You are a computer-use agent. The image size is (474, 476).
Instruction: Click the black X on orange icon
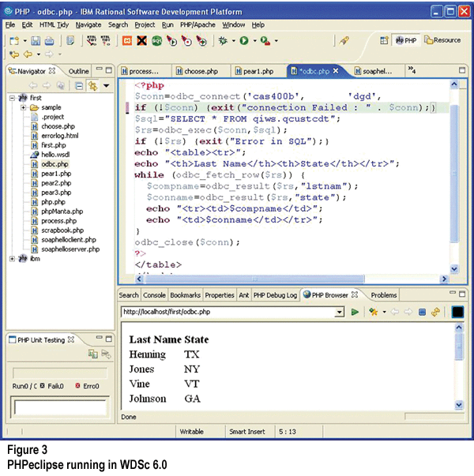tap(141, 40)
